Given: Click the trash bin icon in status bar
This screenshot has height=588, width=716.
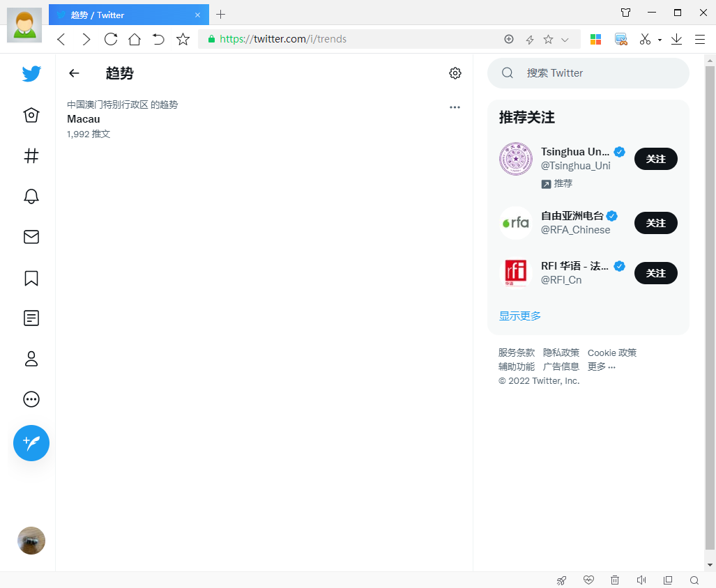Looking at the screenshot, I should [615, 580].
